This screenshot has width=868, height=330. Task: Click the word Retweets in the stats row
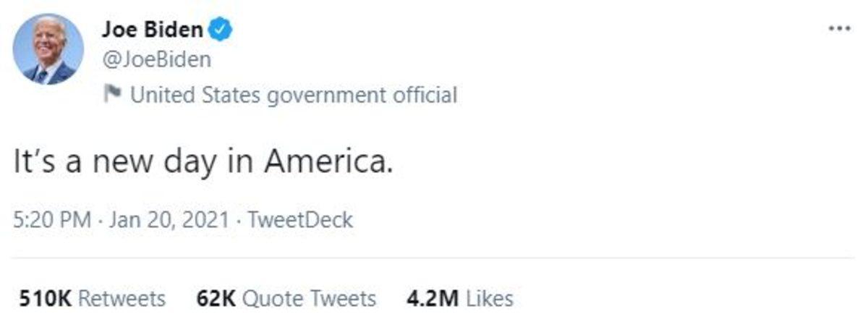click(121, 298)
